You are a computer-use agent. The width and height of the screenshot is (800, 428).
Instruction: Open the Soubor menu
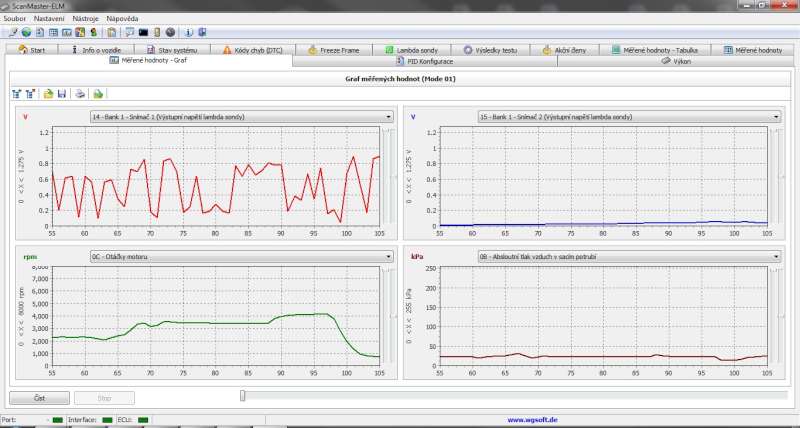click(x=15, y=19)
